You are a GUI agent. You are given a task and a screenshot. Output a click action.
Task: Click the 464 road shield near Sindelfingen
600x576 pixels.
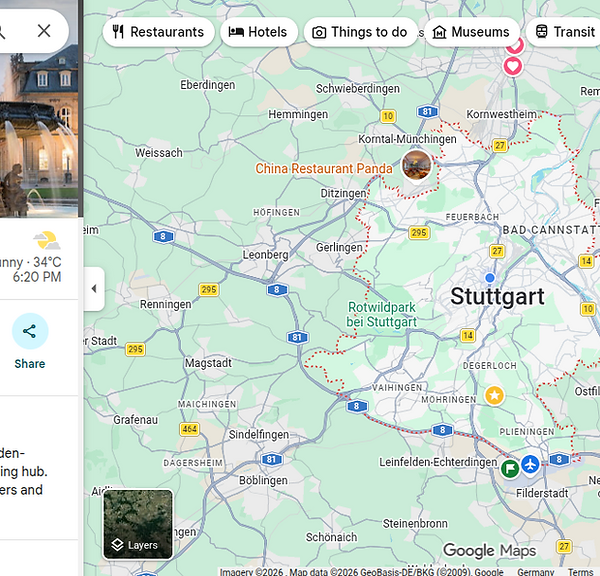tap(189, 429)
